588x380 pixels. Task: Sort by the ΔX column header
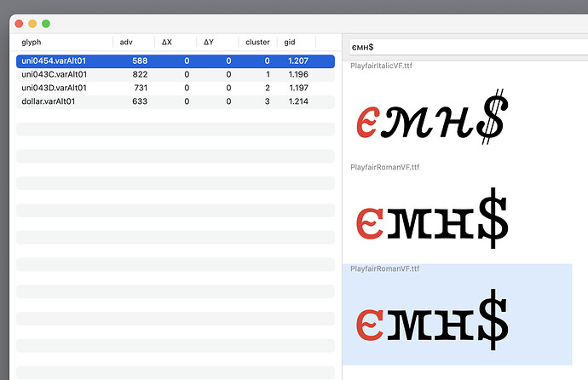click(167, 42)
